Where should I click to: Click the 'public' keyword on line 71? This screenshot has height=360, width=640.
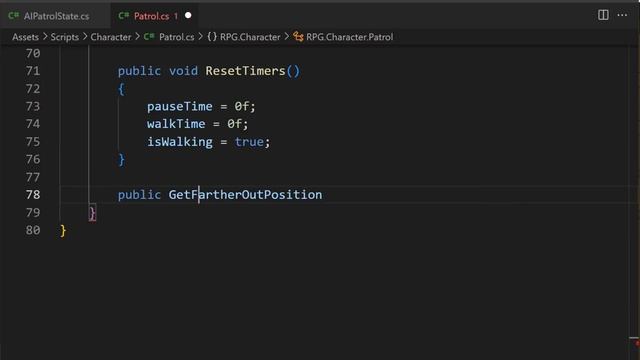point(139,71)
